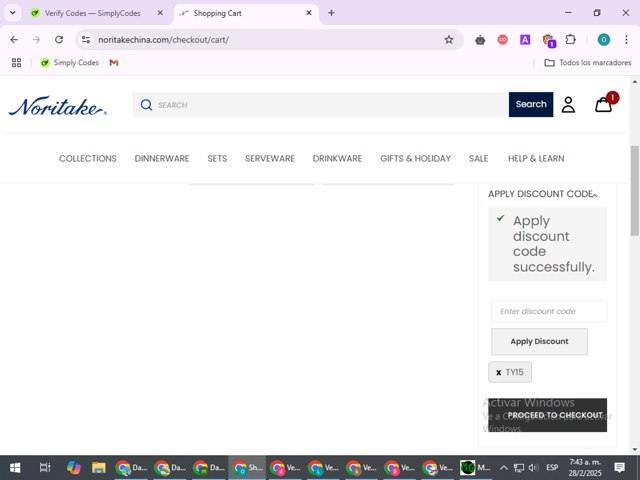
Task: Click the Apply Discount button
Action: click(539, 341)
